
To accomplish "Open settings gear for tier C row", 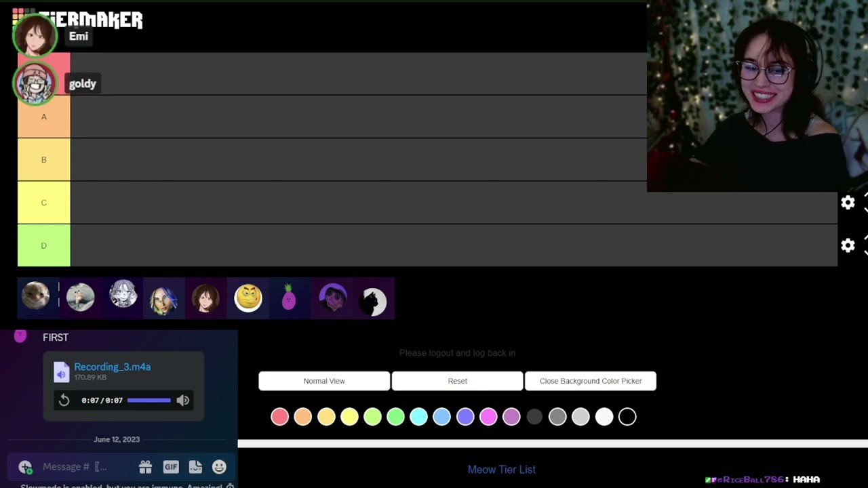I will (x=848, y=203).
